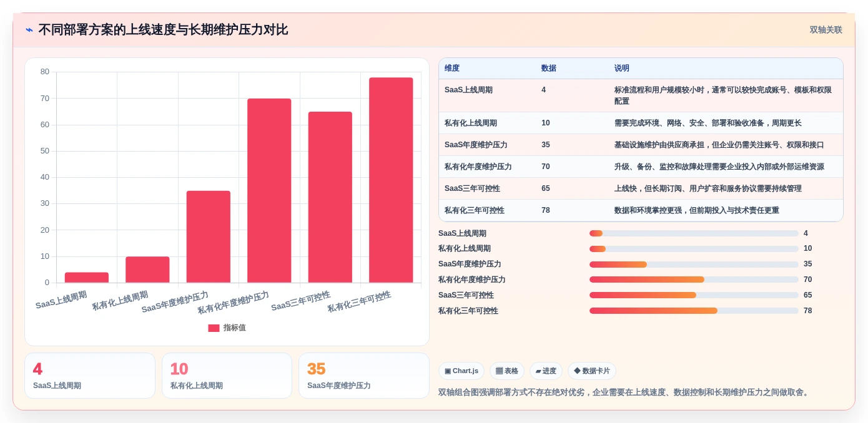The width and height of the screenshot is (868, 423).
Task: Click description starting 数据和环境掌控更强
Action: pos(697,211)
